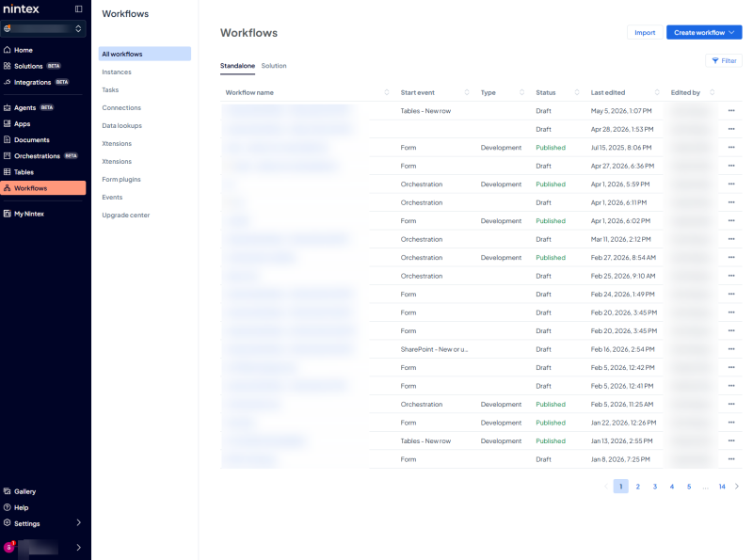The width and height of the screenshot is (753, 560).
Task: Open Tables in sidebar
Action: coord(24,172)
